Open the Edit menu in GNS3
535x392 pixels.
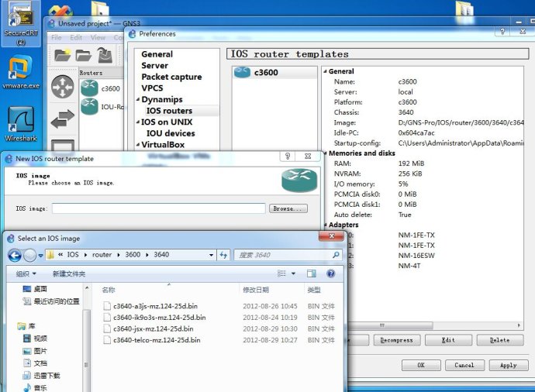(x=76, y=37)
